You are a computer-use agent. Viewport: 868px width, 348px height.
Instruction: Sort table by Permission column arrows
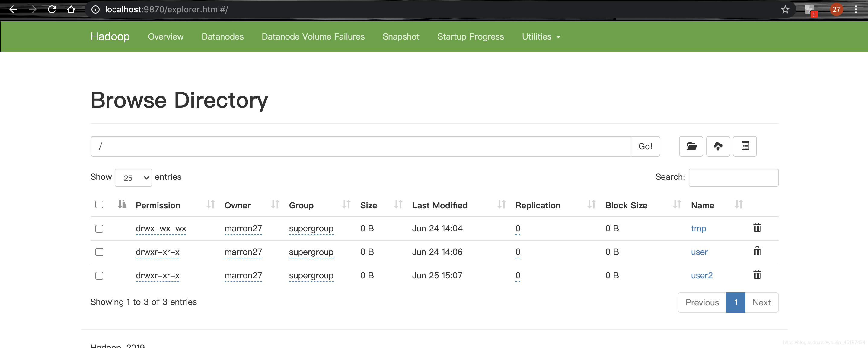point(211,205)
